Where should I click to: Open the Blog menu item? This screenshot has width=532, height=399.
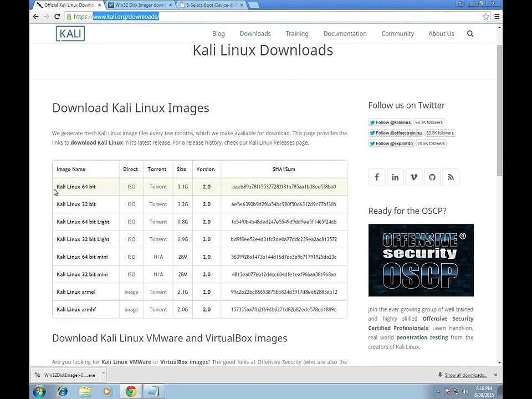coord(218,34)
